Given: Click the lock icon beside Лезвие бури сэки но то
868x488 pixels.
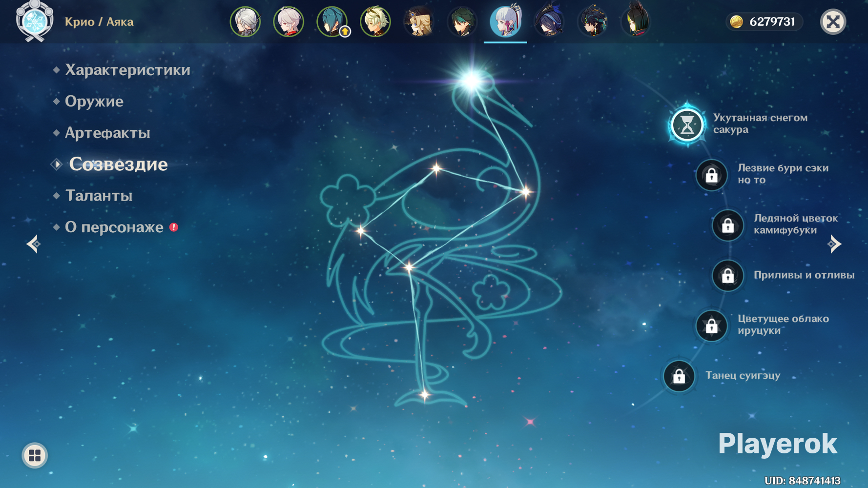Looking at the screenshot, I should (x=711, y=175).
